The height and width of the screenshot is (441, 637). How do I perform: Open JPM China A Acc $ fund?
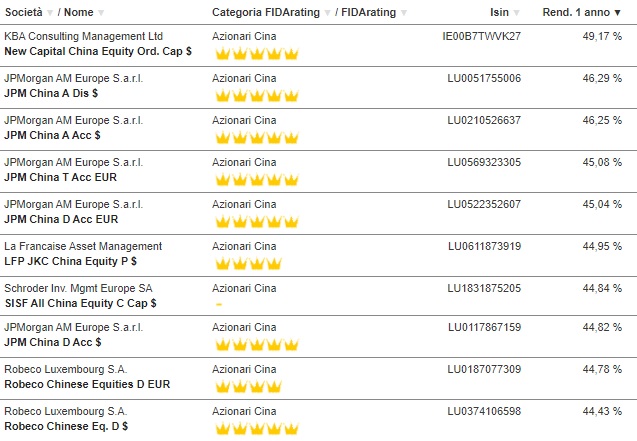pos(52,135)
